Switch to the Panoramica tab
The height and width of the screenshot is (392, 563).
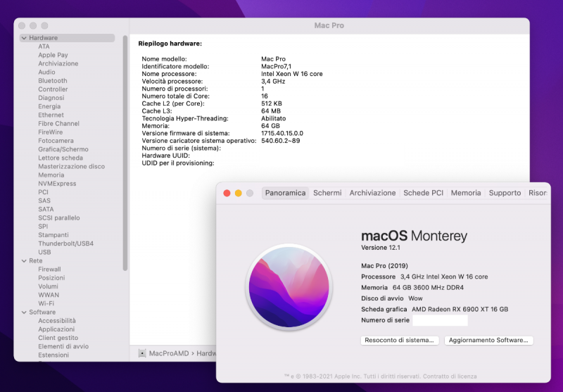286,193
